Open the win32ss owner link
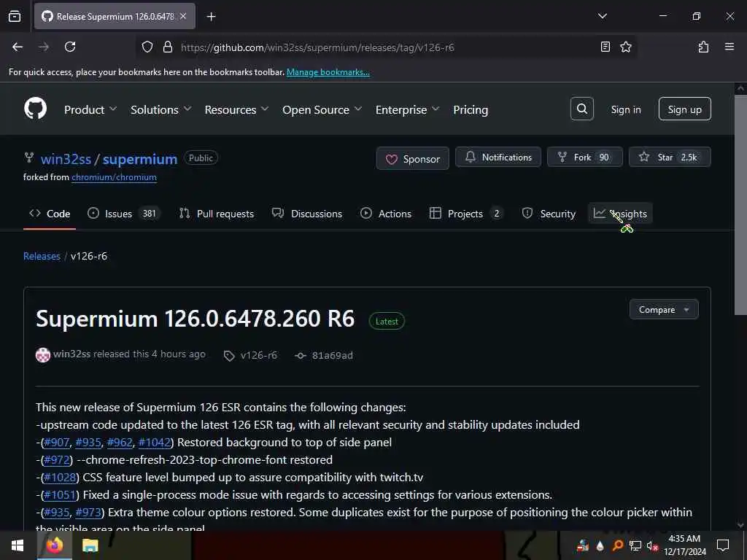The image size is (747, 560). [x=66, y=159]
